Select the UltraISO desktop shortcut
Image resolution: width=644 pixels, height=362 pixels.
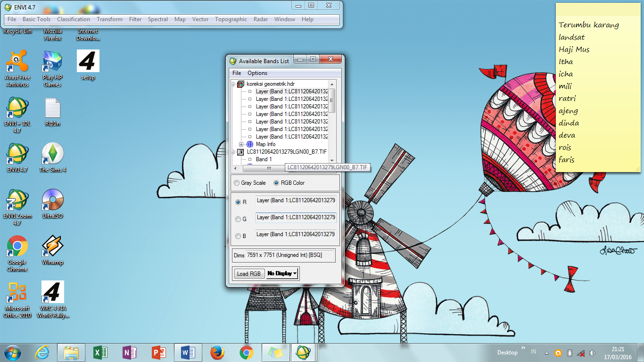click(x=53, y=204)
